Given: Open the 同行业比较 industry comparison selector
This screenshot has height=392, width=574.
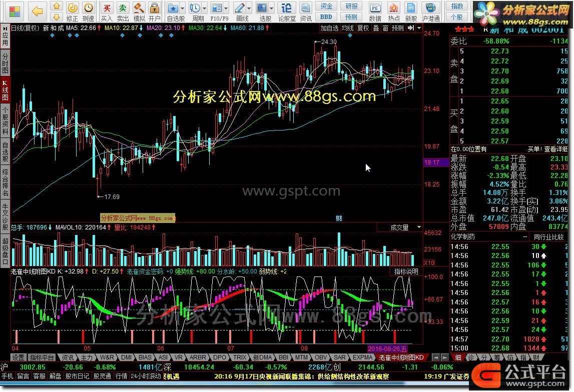Looking at the screenshot, I should pyautogui.click(x=548, y=237).
